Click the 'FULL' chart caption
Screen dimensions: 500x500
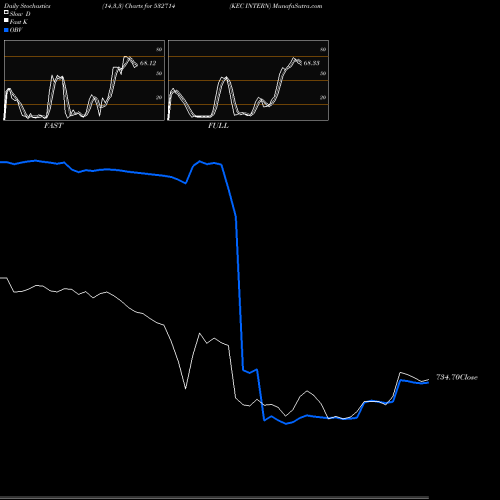218,126
